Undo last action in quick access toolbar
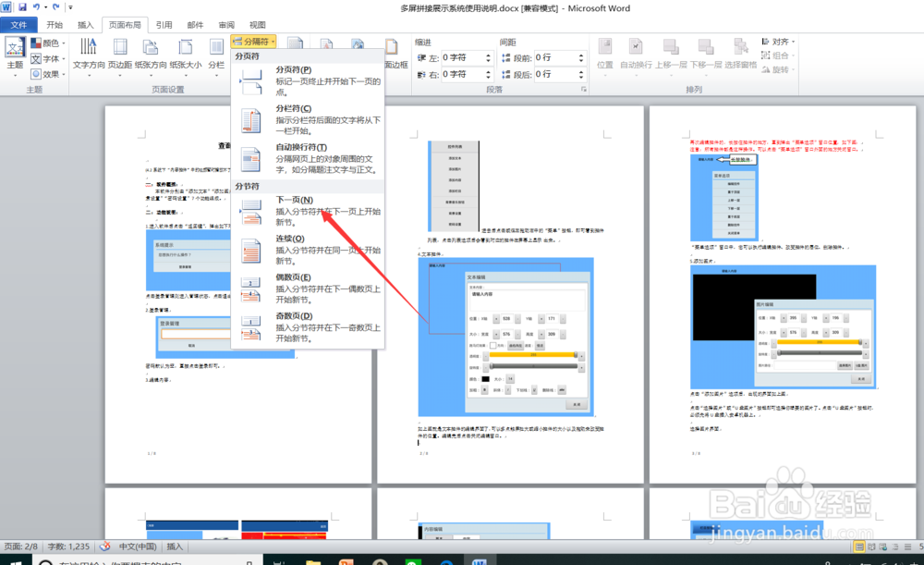Screen dimensions: 924x565 (36, 7)
